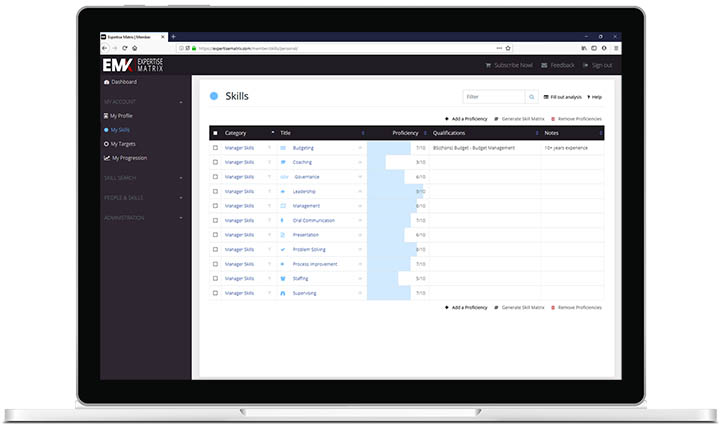This screenshot has height=427, width=720.
Task: Click the Oral Communication skill icon
Action: 282,220
